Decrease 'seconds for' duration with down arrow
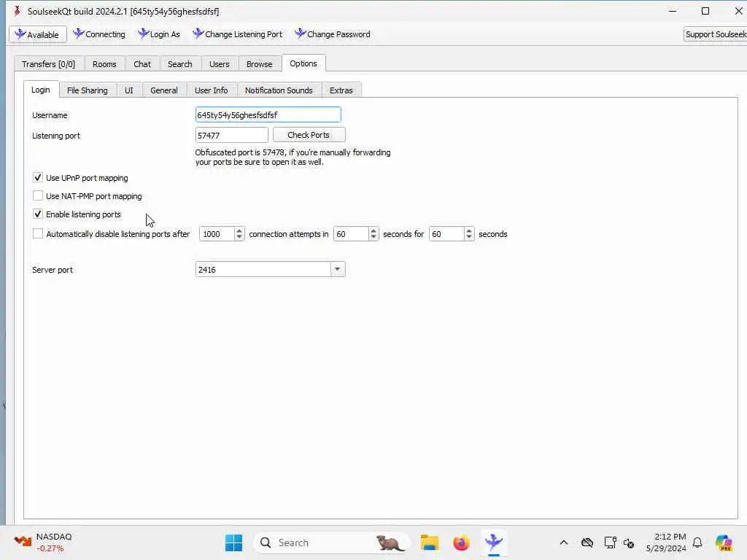 [x=469, y=237]
